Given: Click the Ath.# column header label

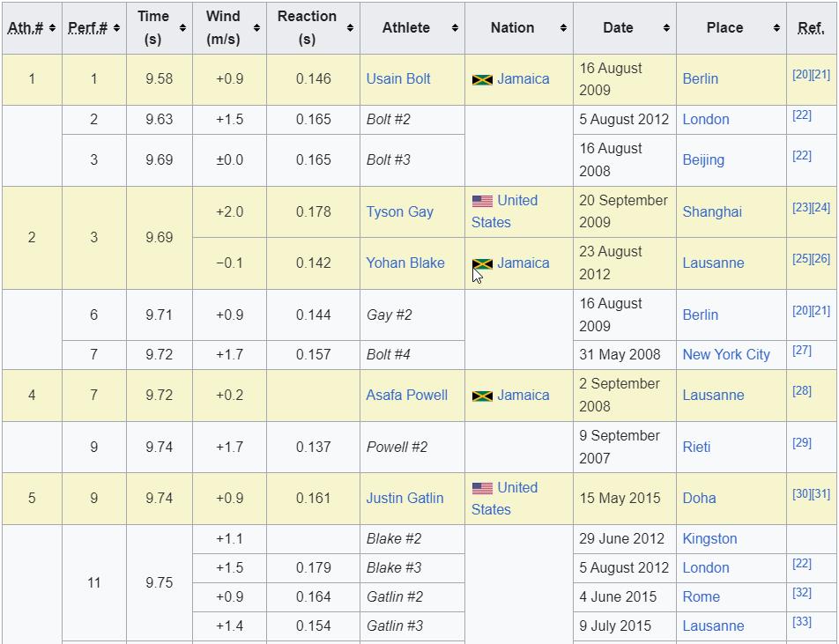Looking at the screenshot, I should click(x=25, y=28).
